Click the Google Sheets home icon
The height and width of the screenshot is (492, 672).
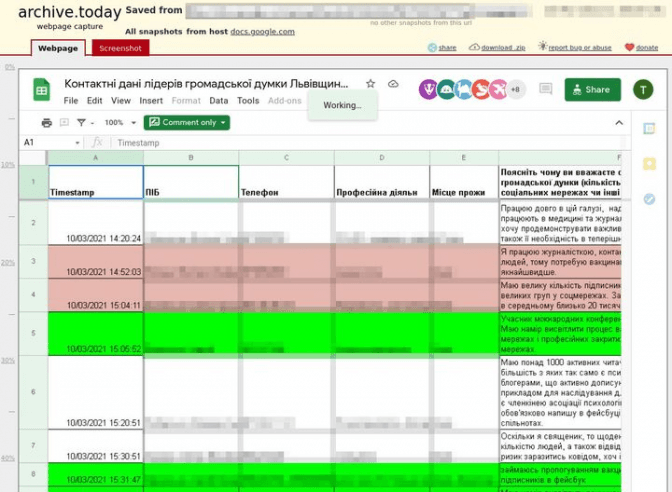[x=42, y=90]
